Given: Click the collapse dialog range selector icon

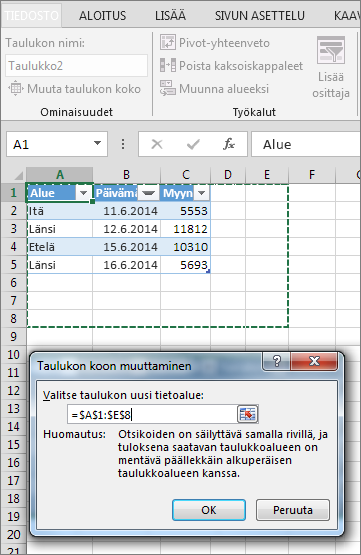Looking at the screenshot, I should [x=247, y=414].
